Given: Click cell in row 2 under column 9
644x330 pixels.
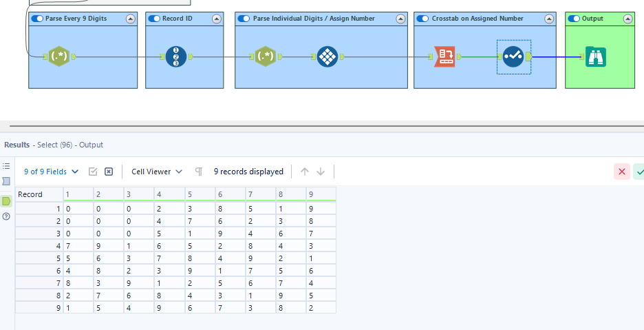Looking at the screenshot, I should [321, 221].
